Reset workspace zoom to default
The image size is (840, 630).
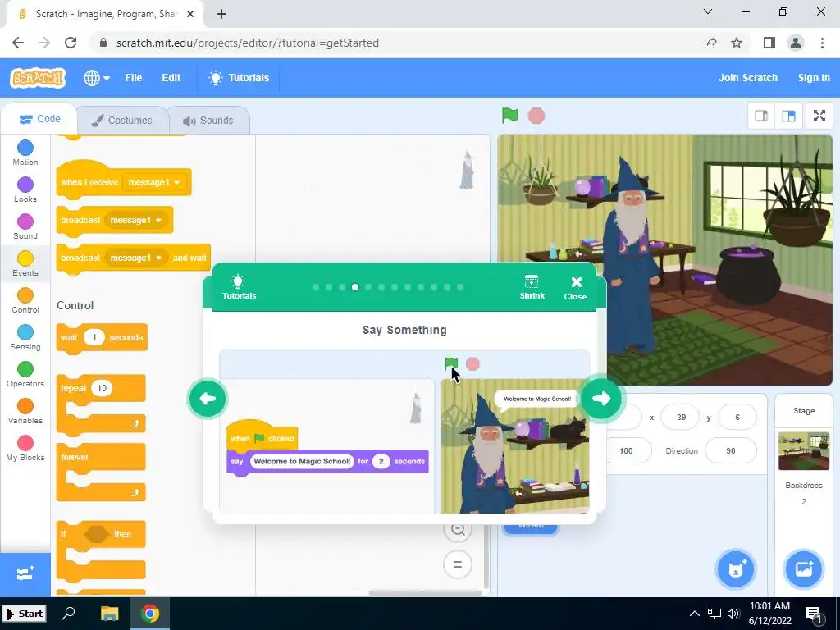click(x=458, y=564)
